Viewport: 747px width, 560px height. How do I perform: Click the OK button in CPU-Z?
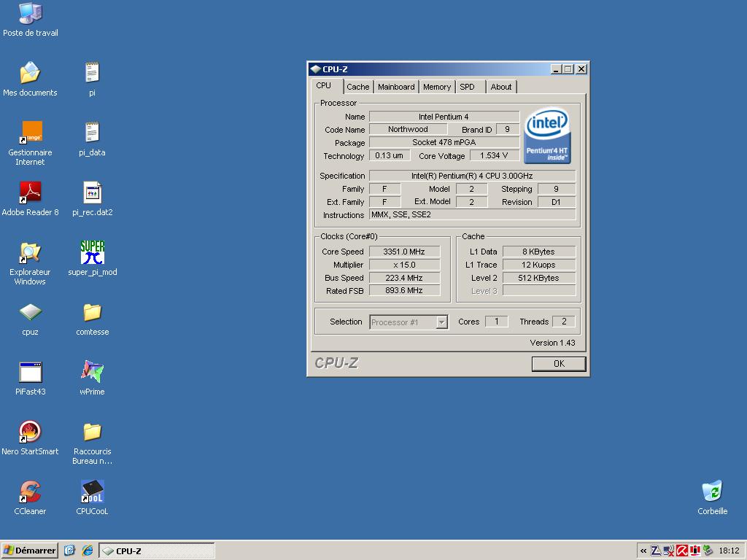pyautogui.click(x=559, y=364)
